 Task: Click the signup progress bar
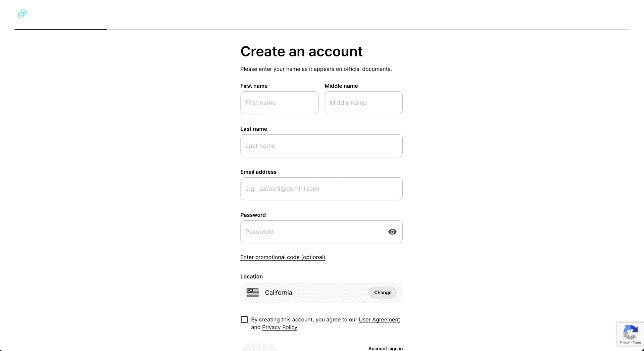[x=321, y=29]
